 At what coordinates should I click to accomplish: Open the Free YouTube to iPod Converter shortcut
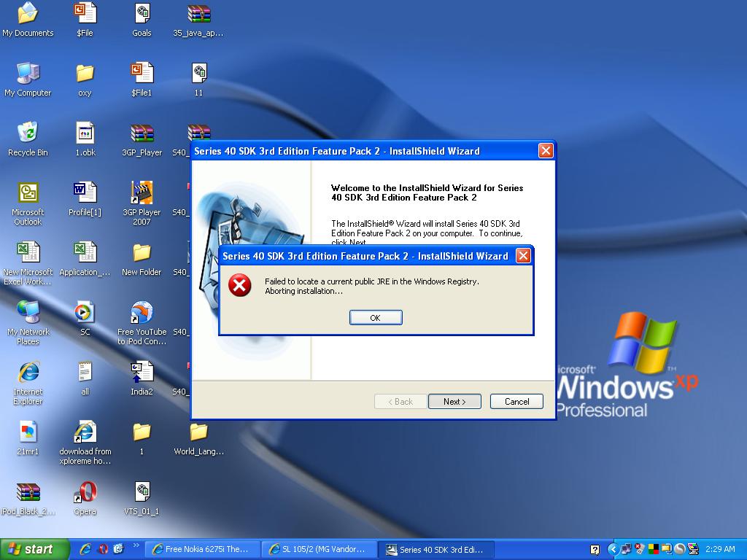tap(142, 313)
